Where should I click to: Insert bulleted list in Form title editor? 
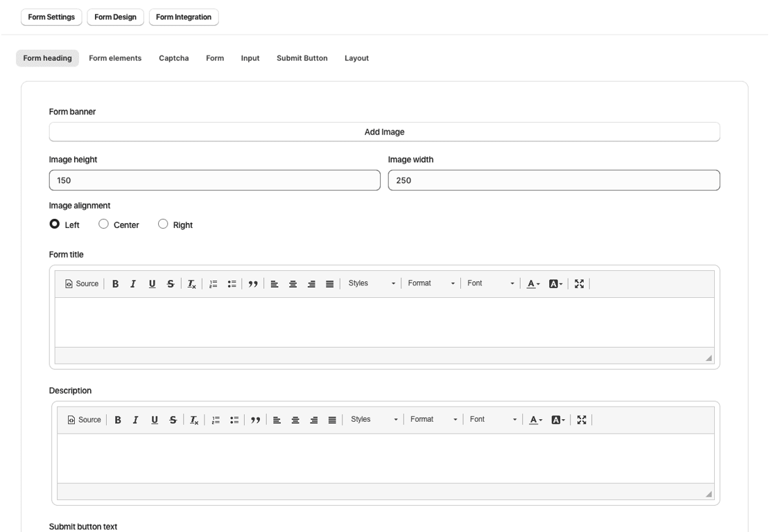click(232, 284)
